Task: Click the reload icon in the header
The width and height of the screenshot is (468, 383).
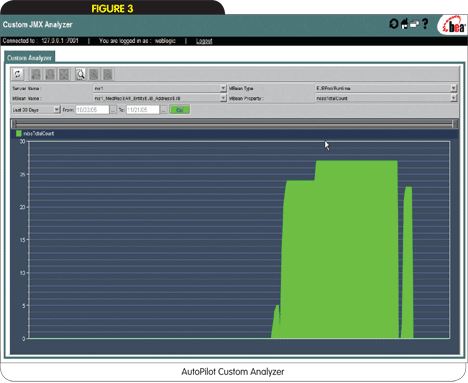Action: tap(394, 24)
